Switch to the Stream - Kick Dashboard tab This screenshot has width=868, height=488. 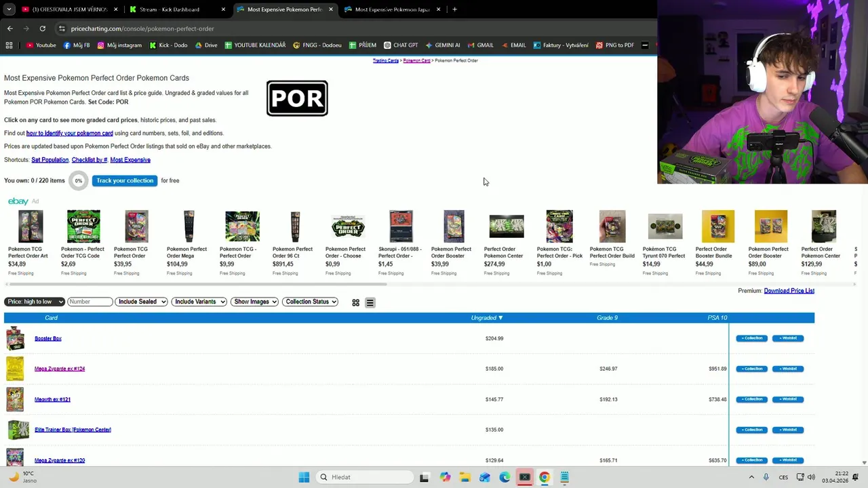(176, 9)
